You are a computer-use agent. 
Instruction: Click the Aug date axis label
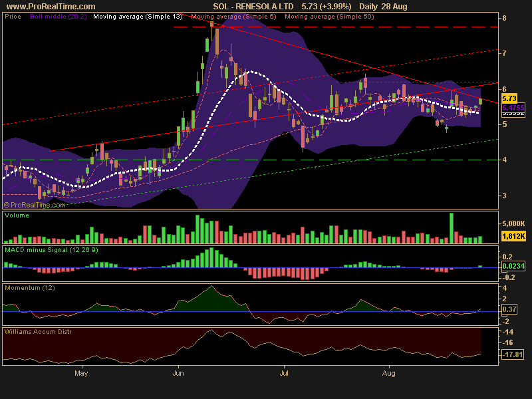click(388, 373)
